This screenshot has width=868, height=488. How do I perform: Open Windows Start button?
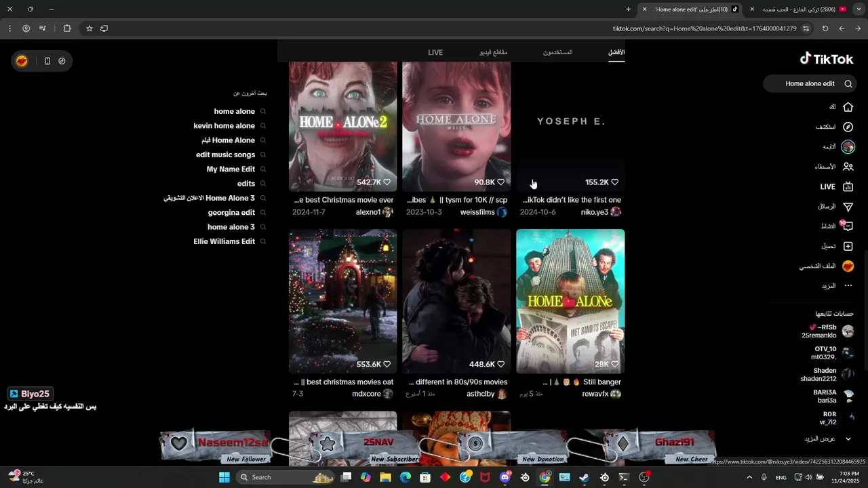pos(224,477)
